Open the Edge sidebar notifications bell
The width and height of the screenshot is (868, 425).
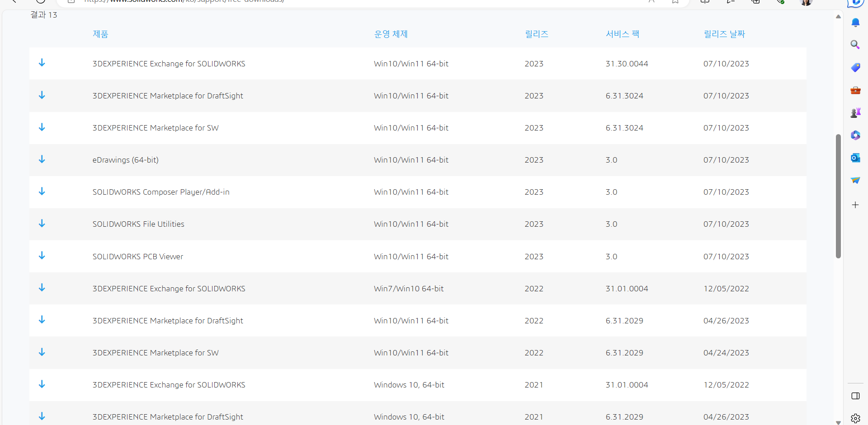pos(855,23)
